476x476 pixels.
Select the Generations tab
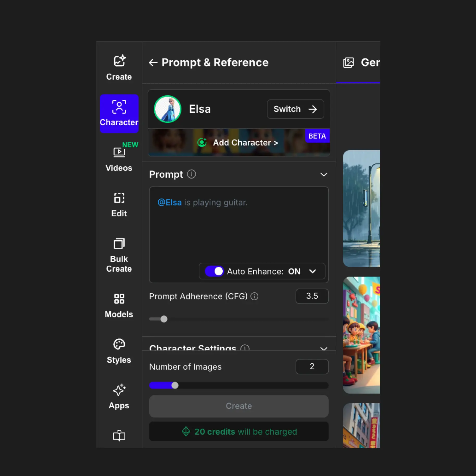pyautogui.click(x=358, y=62)
